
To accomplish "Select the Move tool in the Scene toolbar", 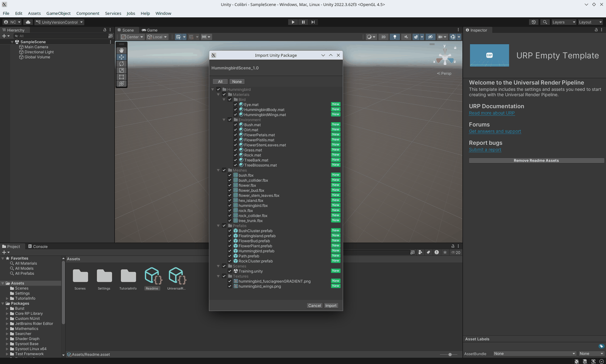I will coord(122,57).
